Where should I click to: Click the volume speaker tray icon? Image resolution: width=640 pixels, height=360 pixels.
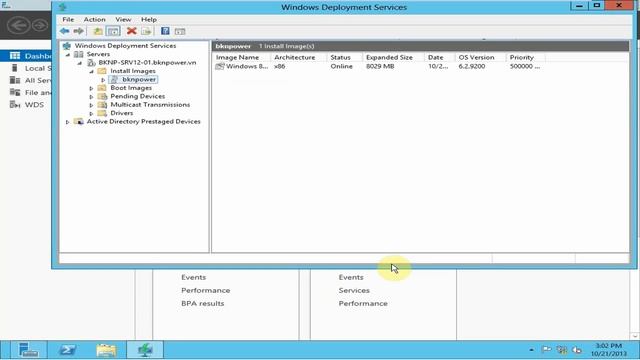(577, 350)
